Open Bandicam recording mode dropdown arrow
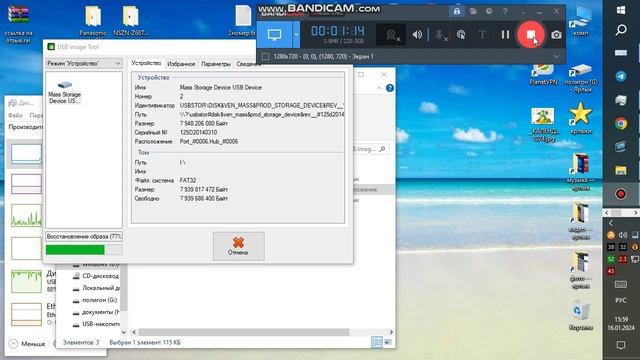Screen dimensions: 640x360 pyautogui.click(x=296, y=35)
